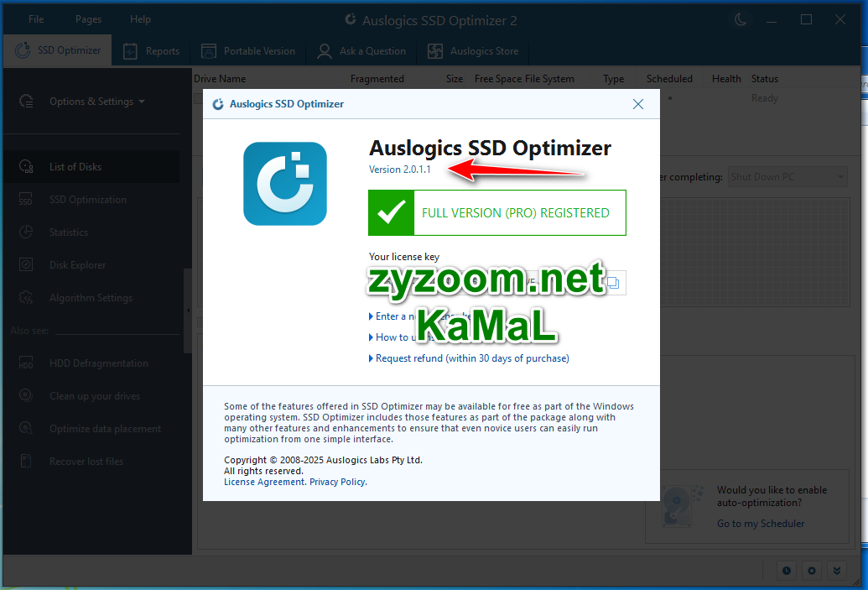Click the license key field
Viewport: 868px width, 590px height.
coord(497,283)
